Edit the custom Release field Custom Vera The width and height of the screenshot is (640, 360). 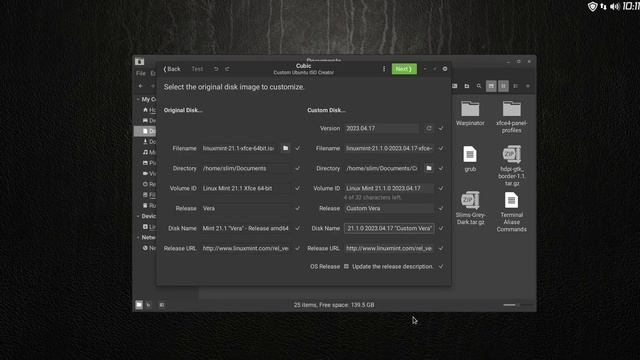(x=389, y=208)
